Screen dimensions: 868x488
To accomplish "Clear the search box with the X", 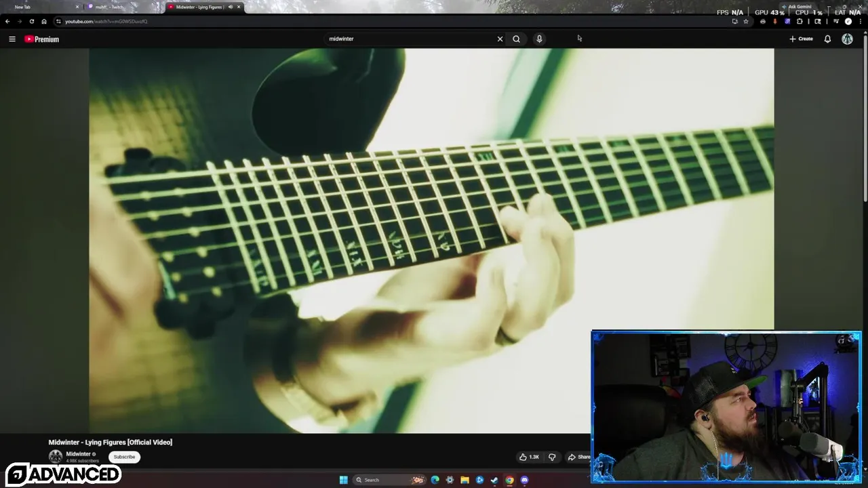I will (500, 39).
